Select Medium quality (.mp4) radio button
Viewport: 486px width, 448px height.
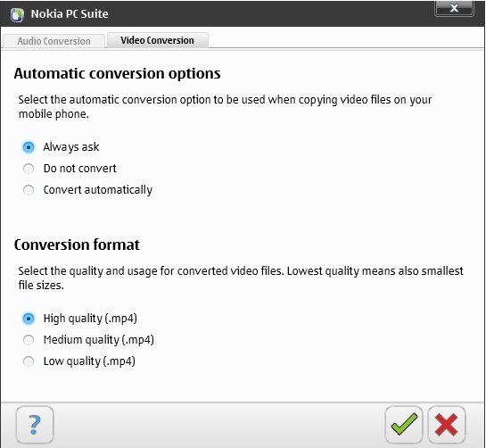29,340
